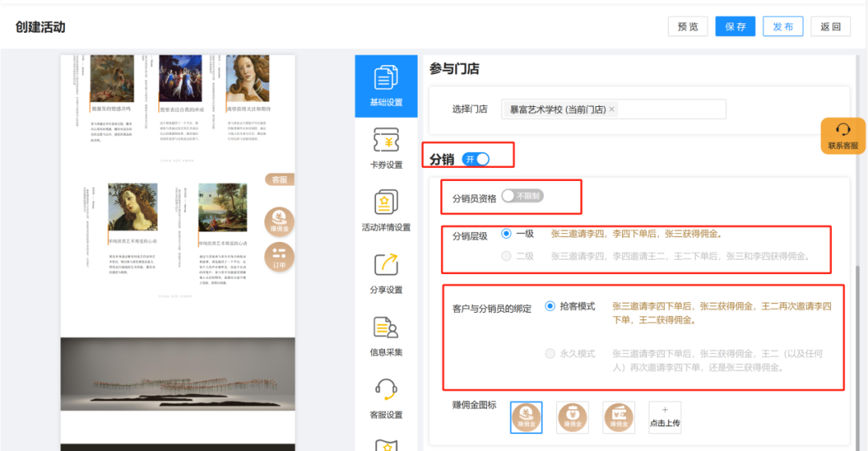The image size is (868, 451).
Task: Click the 预览 button
Action: 687,27
